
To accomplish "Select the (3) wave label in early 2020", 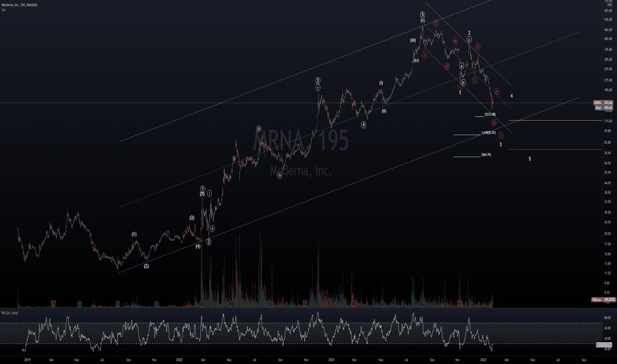I will point(191,218).
